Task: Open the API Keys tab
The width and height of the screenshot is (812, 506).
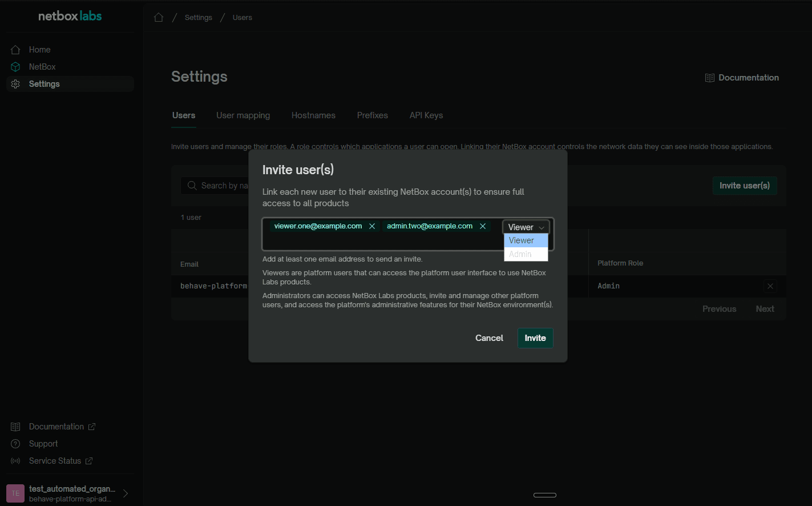Action: pos(426,115)
